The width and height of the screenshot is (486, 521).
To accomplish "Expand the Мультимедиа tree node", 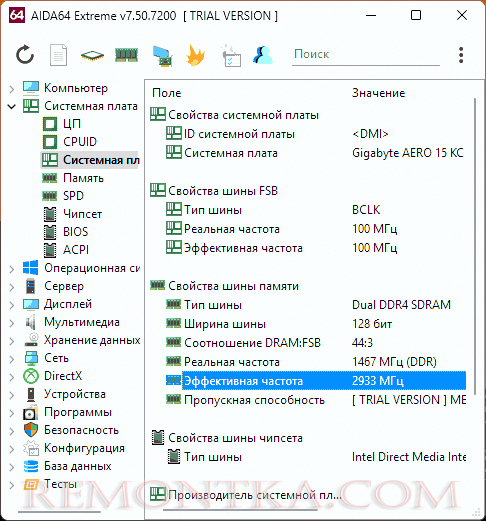I will (12, 323).
